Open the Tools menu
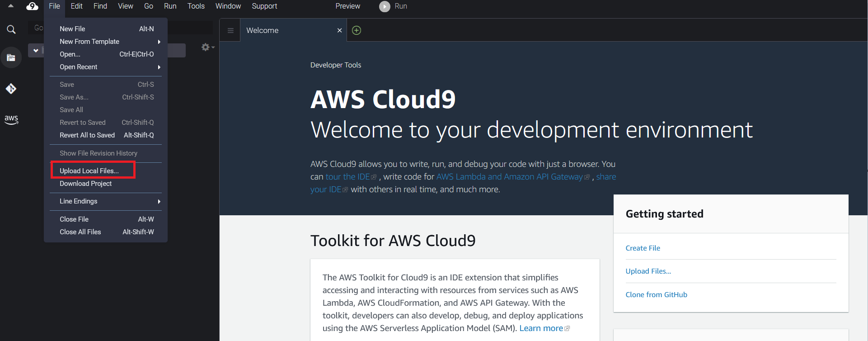868x341 pixels. 196,6
